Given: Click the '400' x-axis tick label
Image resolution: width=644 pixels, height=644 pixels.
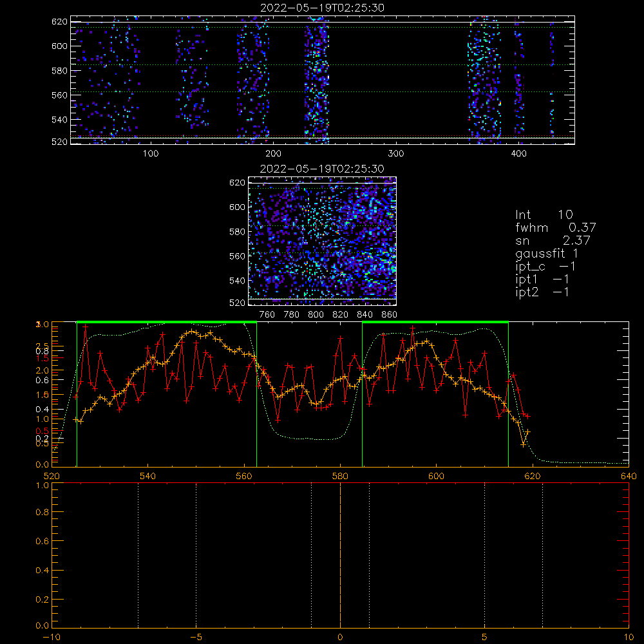Looking at the screenshot, I should (518, 154).
